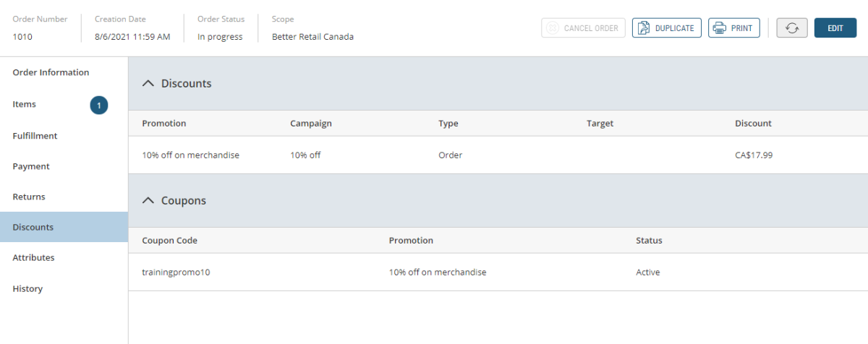The height and width of the screenshot is (344, 868).
Task: Click the Print button label
Action: pos(741,28)
